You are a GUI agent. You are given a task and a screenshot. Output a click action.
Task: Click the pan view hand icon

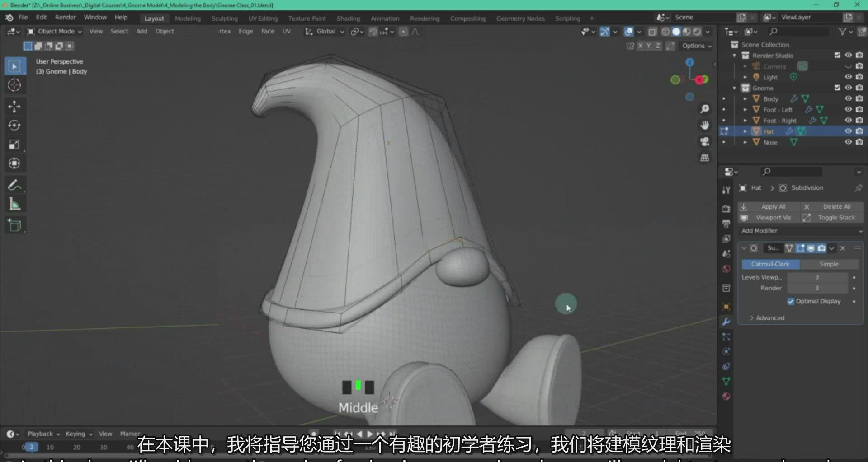click(705, 125)
